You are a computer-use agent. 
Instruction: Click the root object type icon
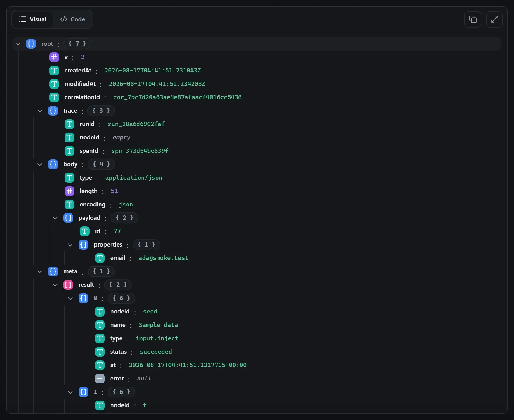tap(31, 44)
